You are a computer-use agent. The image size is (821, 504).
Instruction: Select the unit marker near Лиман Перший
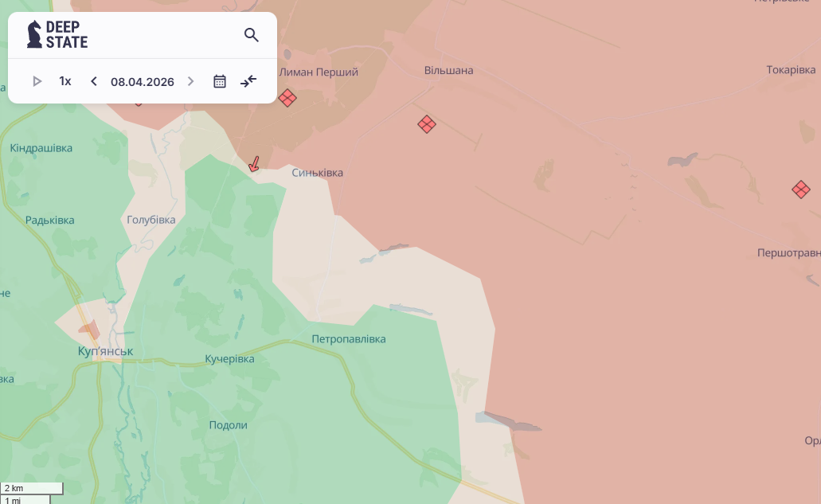(287, 98)
